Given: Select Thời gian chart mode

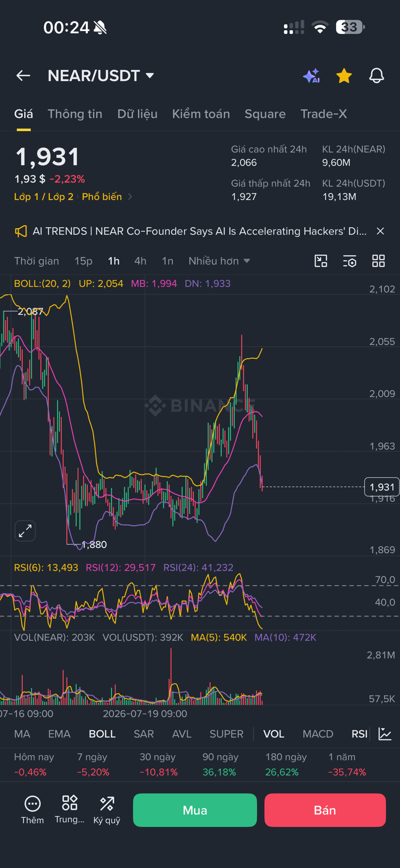Looking at the screenshot, I should point(37,261).
